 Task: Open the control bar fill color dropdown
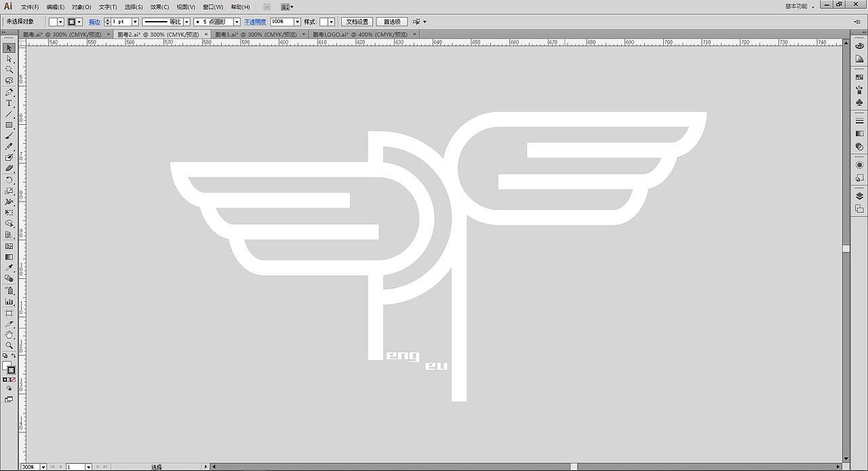(61, 22)
